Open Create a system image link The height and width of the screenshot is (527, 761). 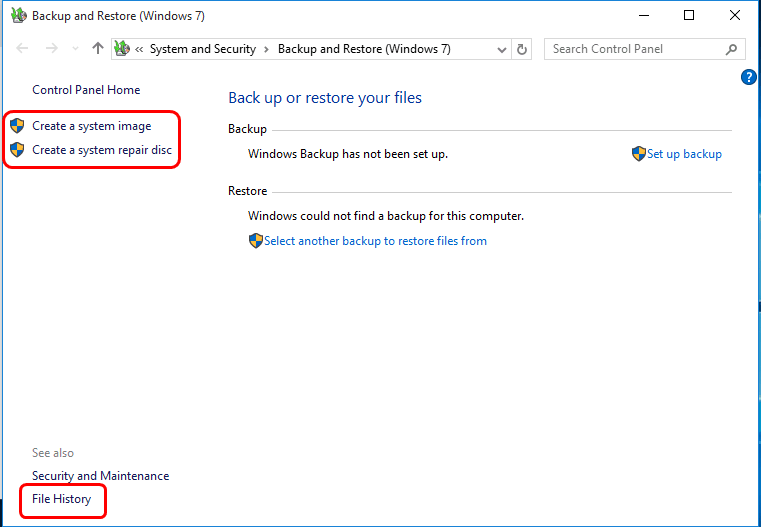92,126
